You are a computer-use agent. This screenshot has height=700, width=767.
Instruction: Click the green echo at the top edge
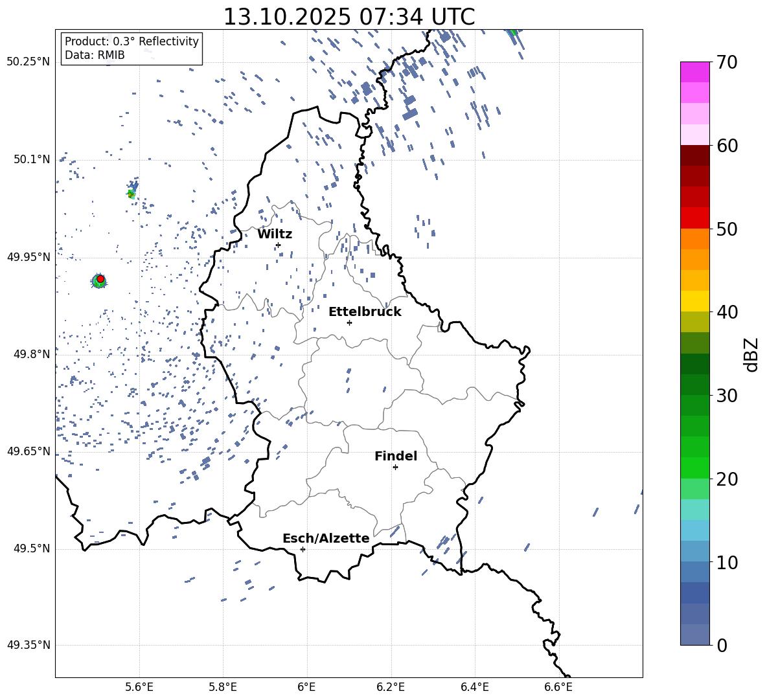(512, 32)
